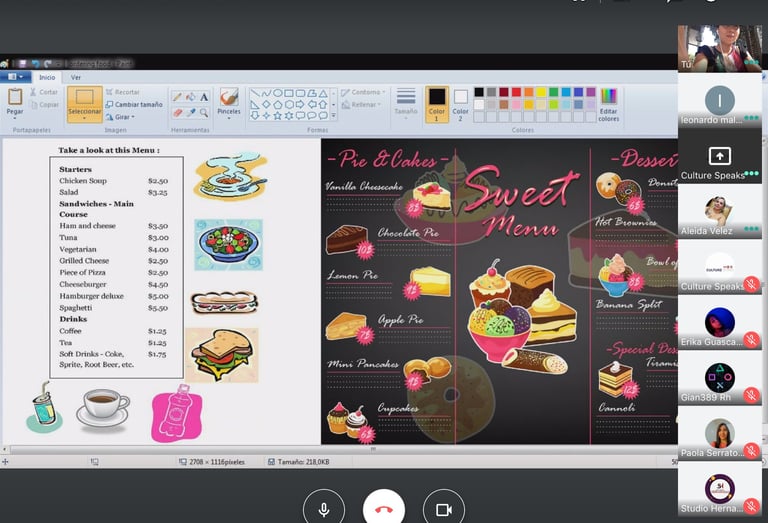End the call with red hang-up button
This screenshot has height=523, width=768.
pyautogui.click(x=384, y=509)
